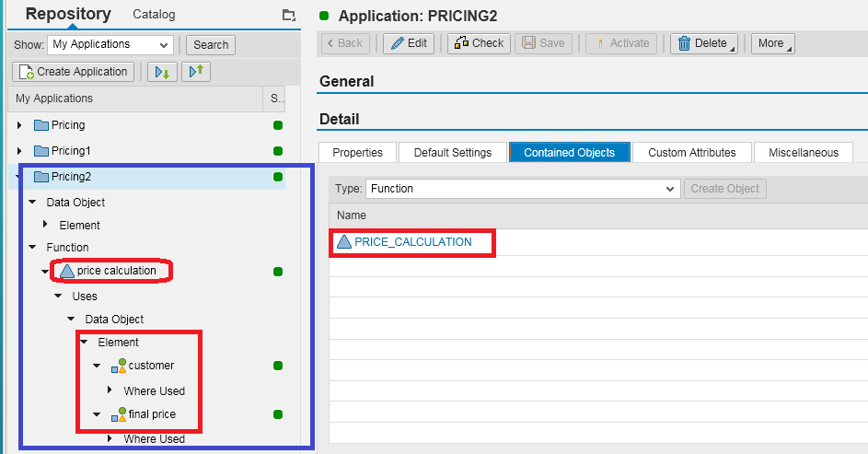This screenshot has height=454, width=868.
Task: Collapse the final price element node
Action: click(x=97, y=414)
